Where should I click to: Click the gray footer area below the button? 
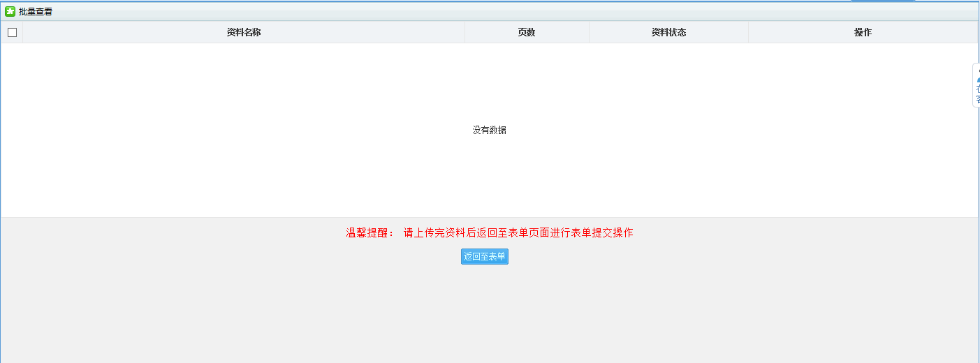coord(489,314)
